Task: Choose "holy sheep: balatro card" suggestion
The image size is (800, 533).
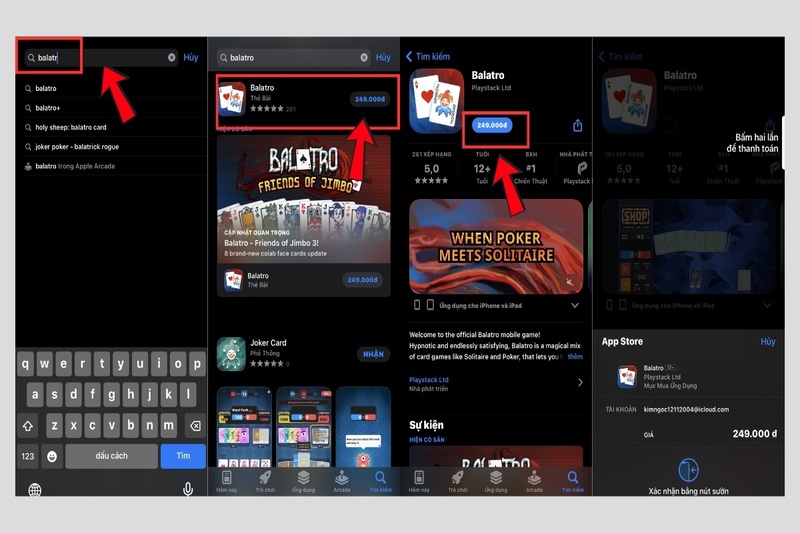Action: pos(71,127)
